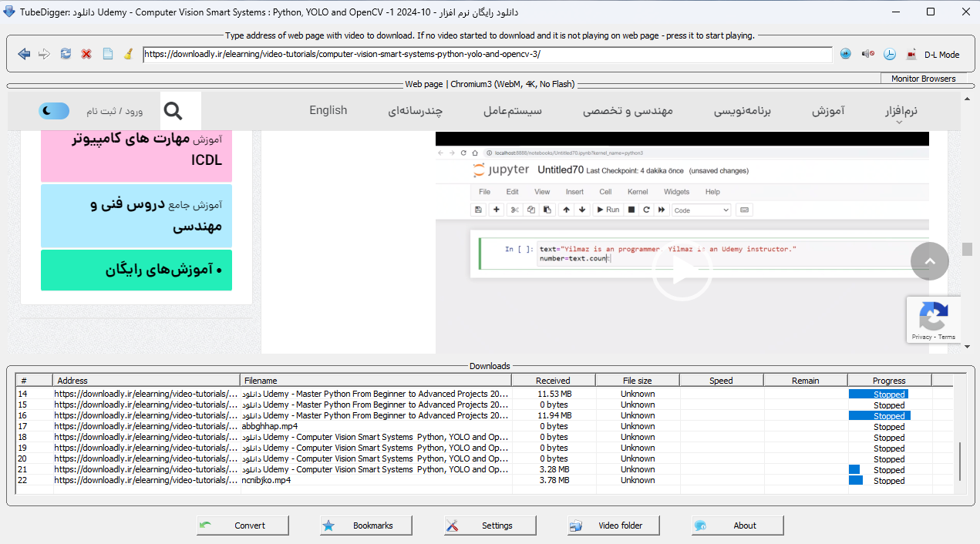Screen dimensions: 980x544
Task: Open the website search magnifier icon
Action: point(173,111)
